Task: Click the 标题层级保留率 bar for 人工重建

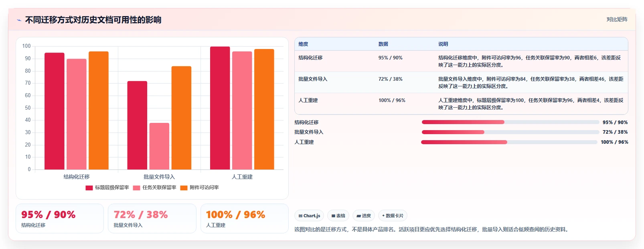Action: pyautogui.click(x=220, y=108)
